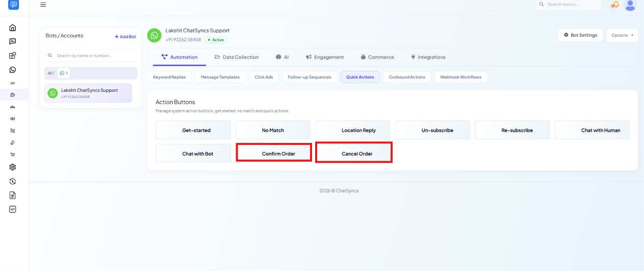Open the Chat with Human action button
Viewport: 644px width, 271px height.
[592, 130]
